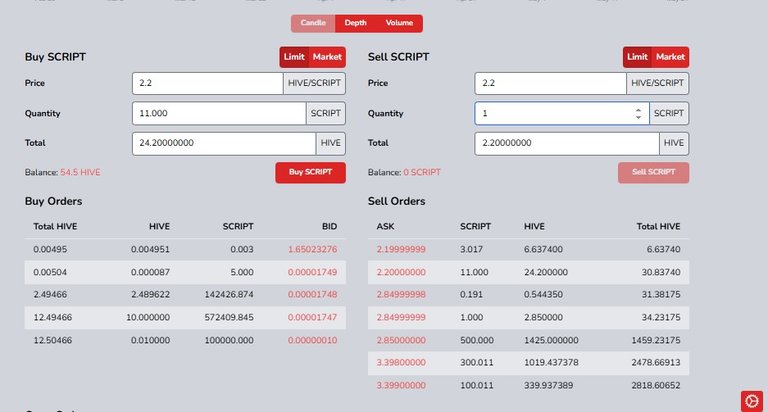Screen dimensions: 768x412
Task: Switch chart to Candle view
Action: click(x=313, y=23)
